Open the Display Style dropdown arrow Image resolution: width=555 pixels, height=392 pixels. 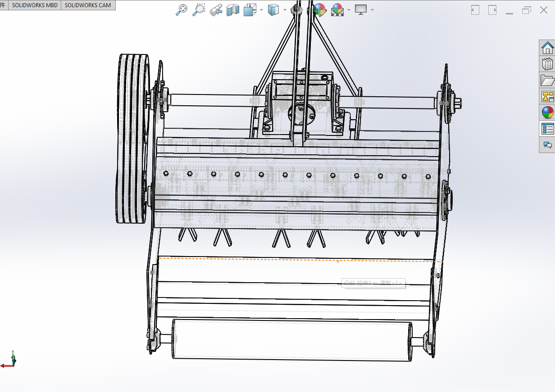(x=285, y=10)
